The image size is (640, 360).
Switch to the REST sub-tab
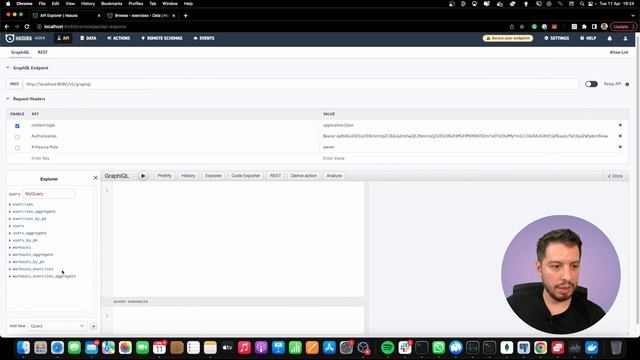click(42, 52)
